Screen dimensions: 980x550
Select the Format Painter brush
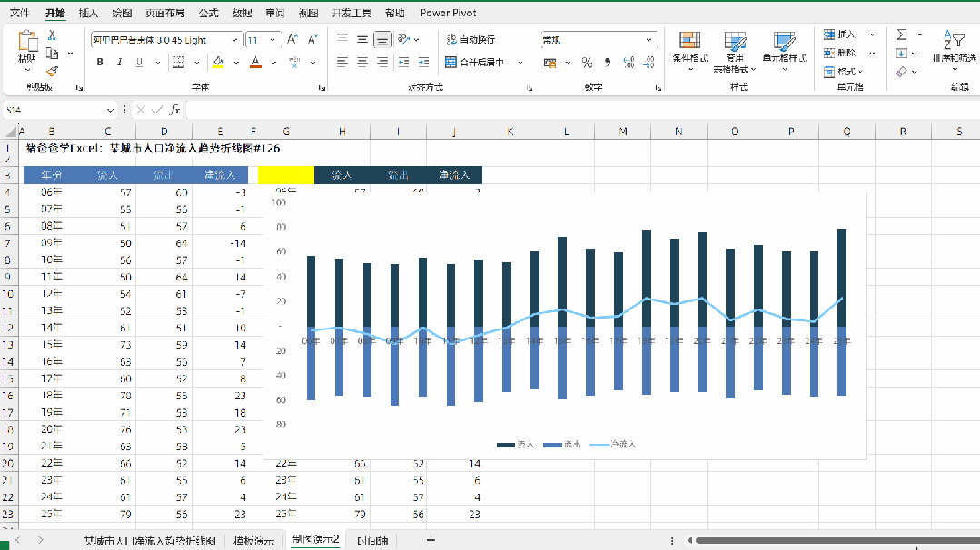tap(53, 71)
